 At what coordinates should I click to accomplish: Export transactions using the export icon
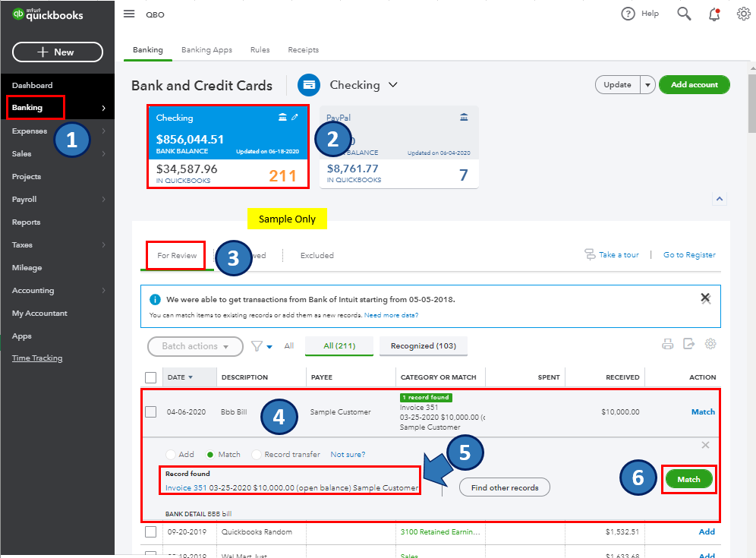tap(688, 344)
